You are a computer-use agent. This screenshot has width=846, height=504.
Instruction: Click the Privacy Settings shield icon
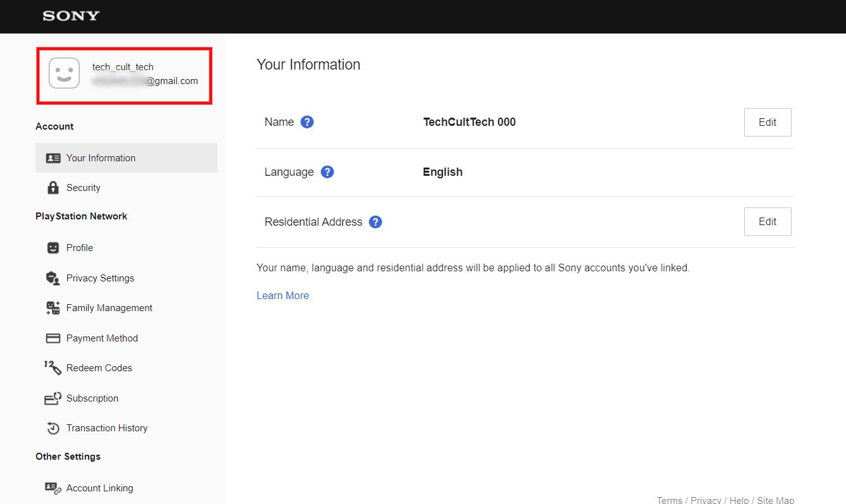53,278
